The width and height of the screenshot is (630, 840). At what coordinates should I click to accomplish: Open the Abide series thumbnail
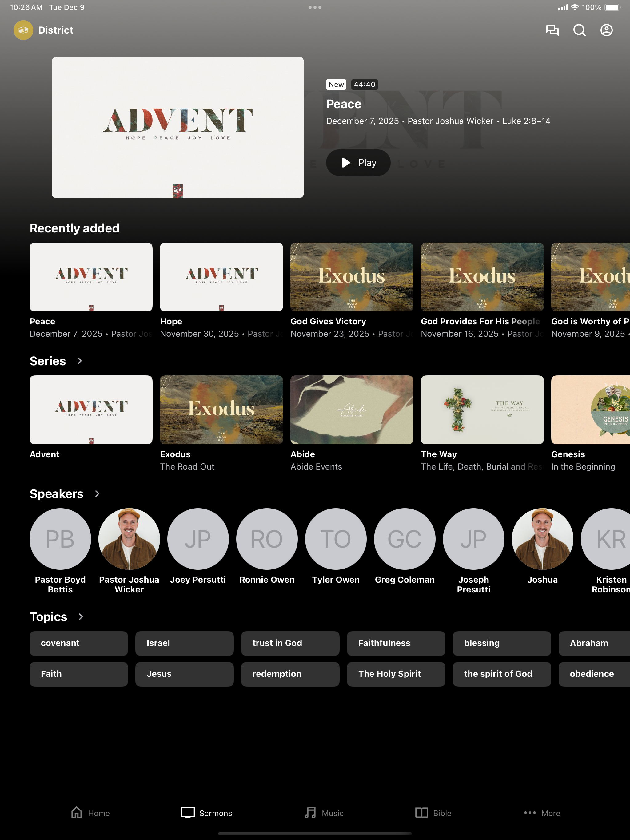pos(352,410)
